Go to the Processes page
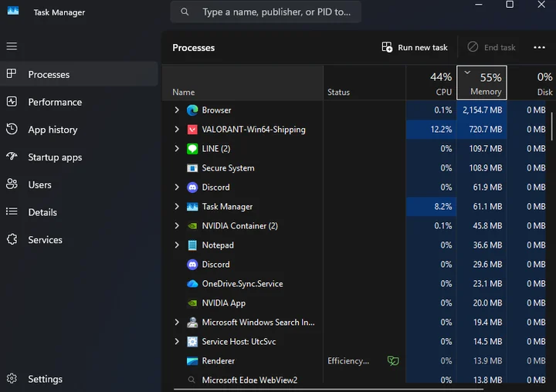The image size is (556, 392). click(79, 74)
